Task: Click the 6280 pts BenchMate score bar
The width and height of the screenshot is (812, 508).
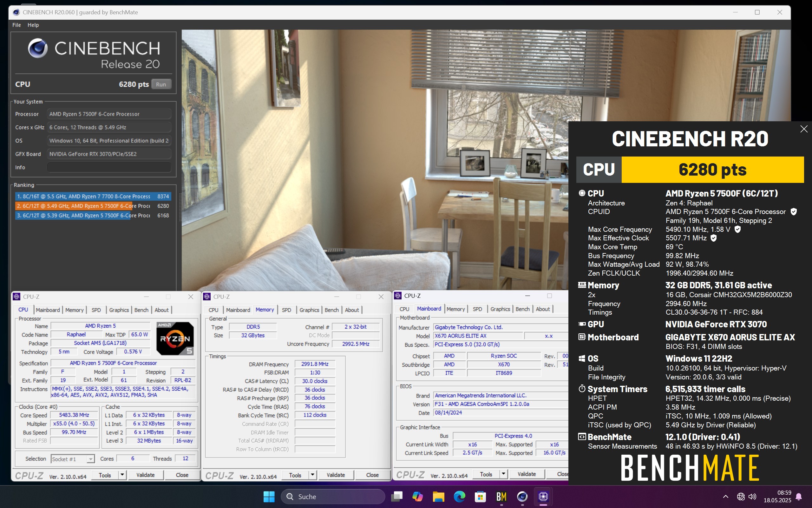Action: tap(712, 170)
